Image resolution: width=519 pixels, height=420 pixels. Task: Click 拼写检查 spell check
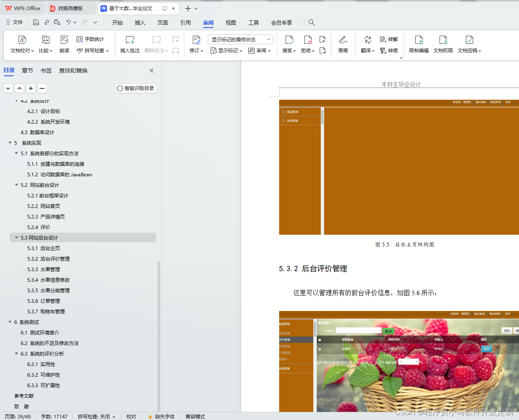tap(93, 51)
